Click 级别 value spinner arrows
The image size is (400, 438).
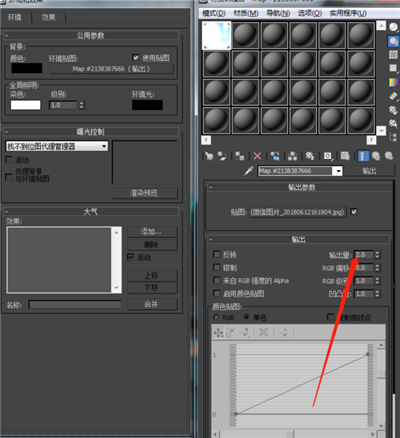82,105
